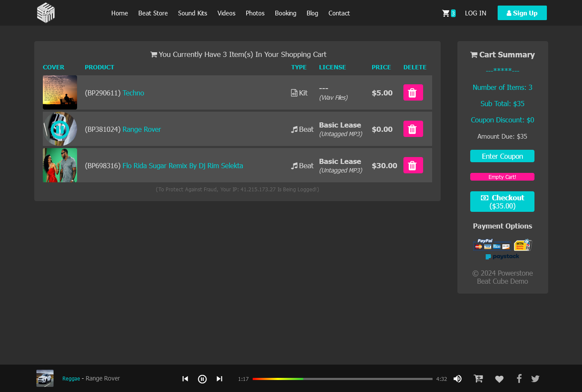Screen dimensions: 582x392
Task: Favorite the current track with heart icon
Action: [x=499, y=379]
